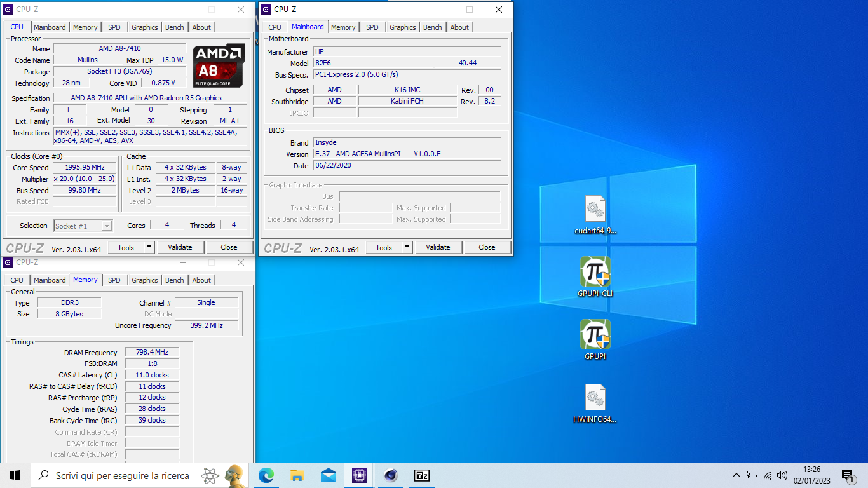Viewport: 868px width, 488px height.
Task: Open Mainboard tab in Memory window
Action: point(50,280)
